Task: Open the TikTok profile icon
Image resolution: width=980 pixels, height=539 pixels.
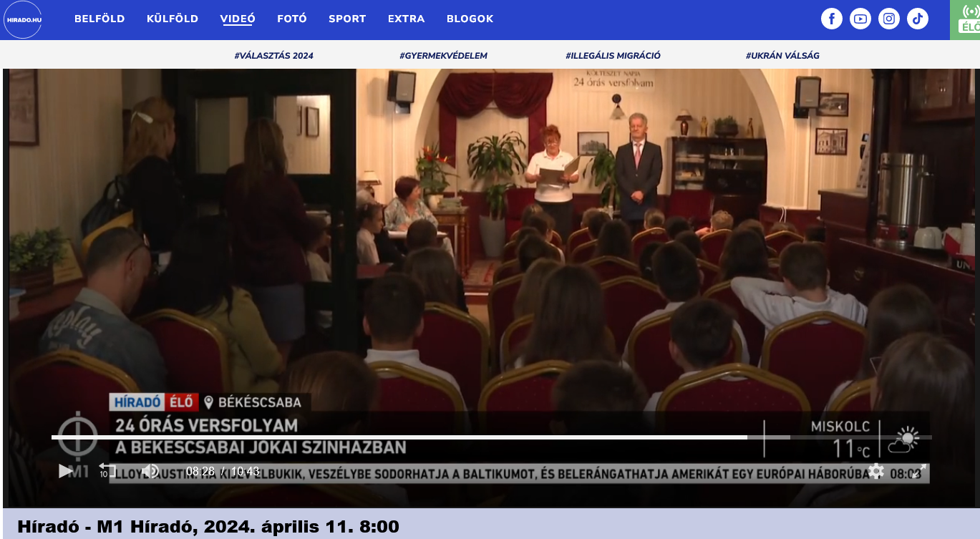Action: pos(918,19)
